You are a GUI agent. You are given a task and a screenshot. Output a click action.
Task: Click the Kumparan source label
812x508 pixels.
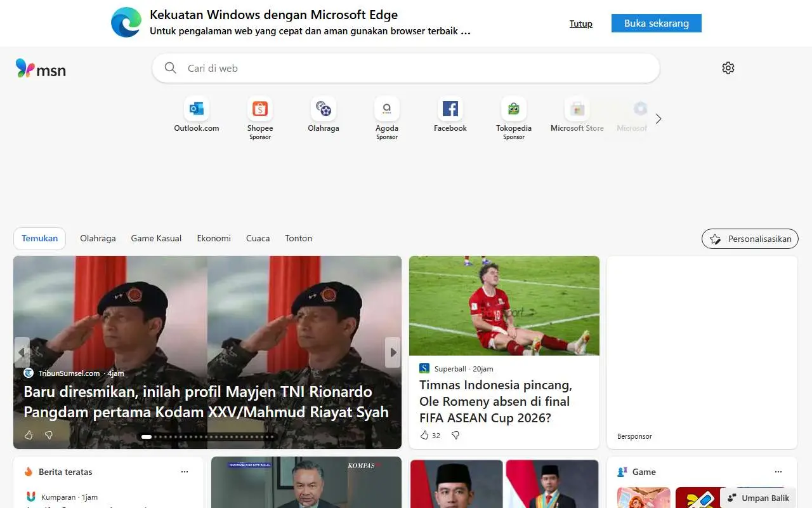coord(58,497)
